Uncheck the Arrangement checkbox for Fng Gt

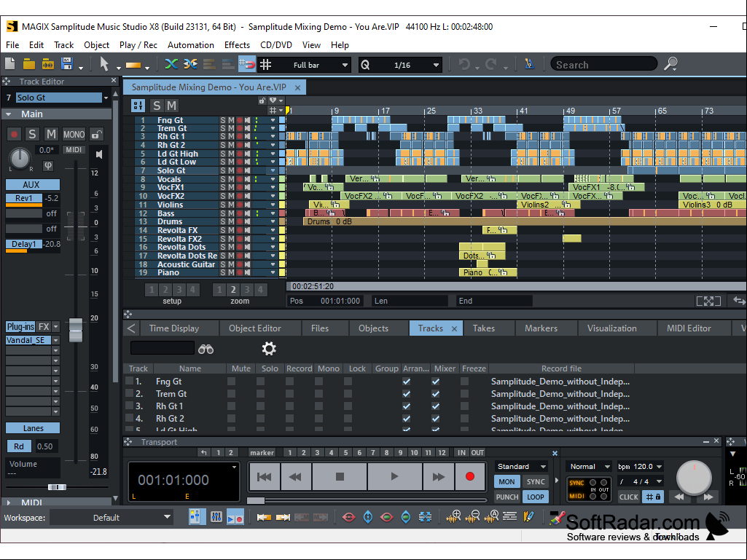[x=407, y=382]
